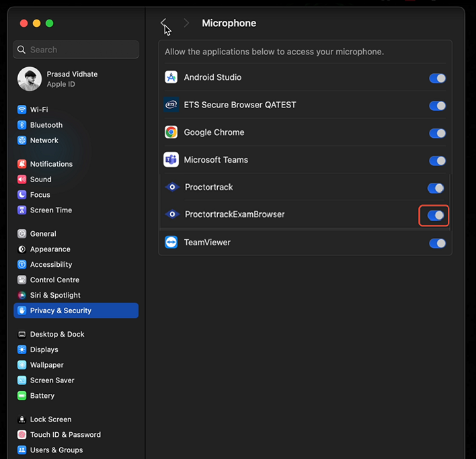
Task: Click the Android Studio app icon
Action: pyautogui.click(x=171, y=77)
